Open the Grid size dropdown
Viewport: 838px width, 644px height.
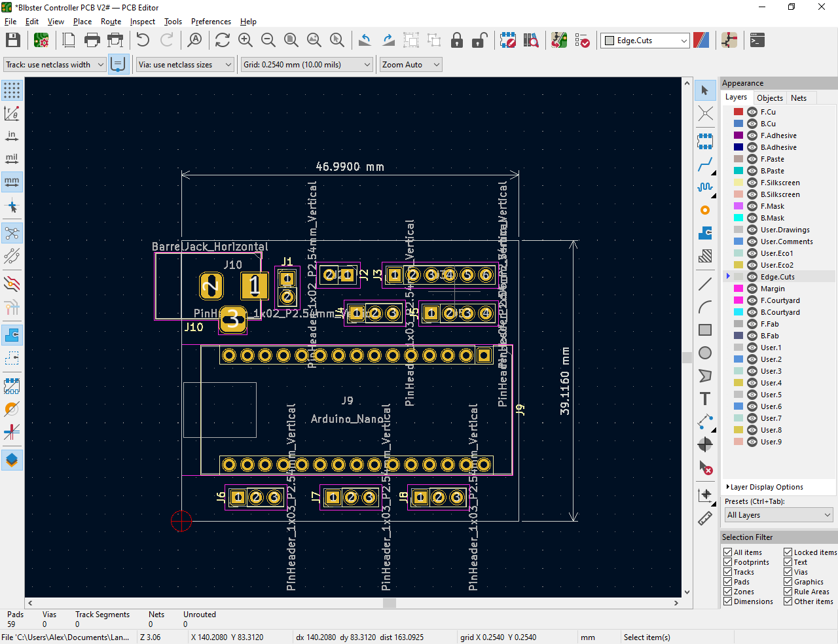(x=307, y=65)
